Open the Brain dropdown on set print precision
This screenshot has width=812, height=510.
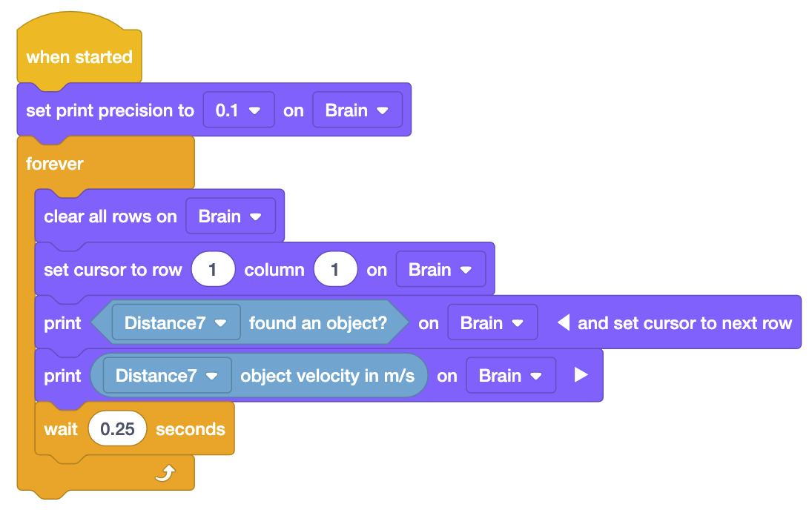(357, 110)
